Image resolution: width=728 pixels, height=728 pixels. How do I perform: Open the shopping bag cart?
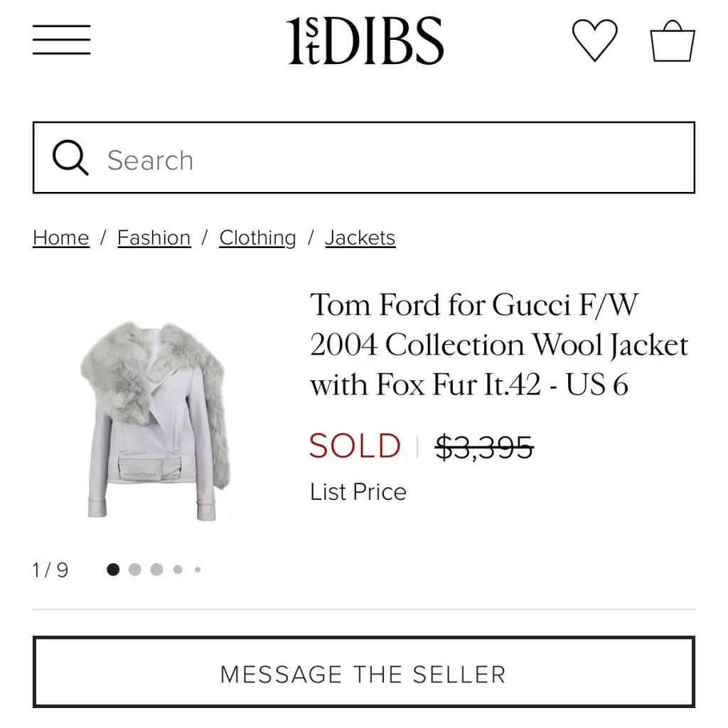click(673, 41)
